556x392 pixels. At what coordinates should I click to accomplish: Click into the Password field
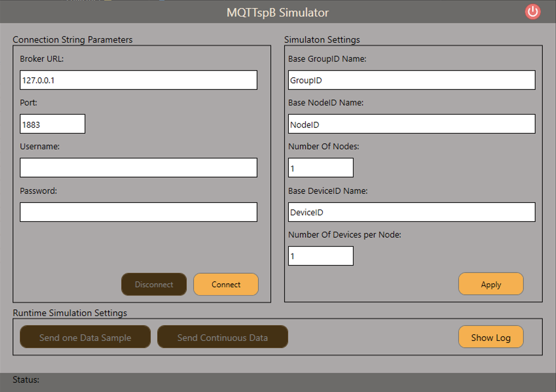[138, 212]
